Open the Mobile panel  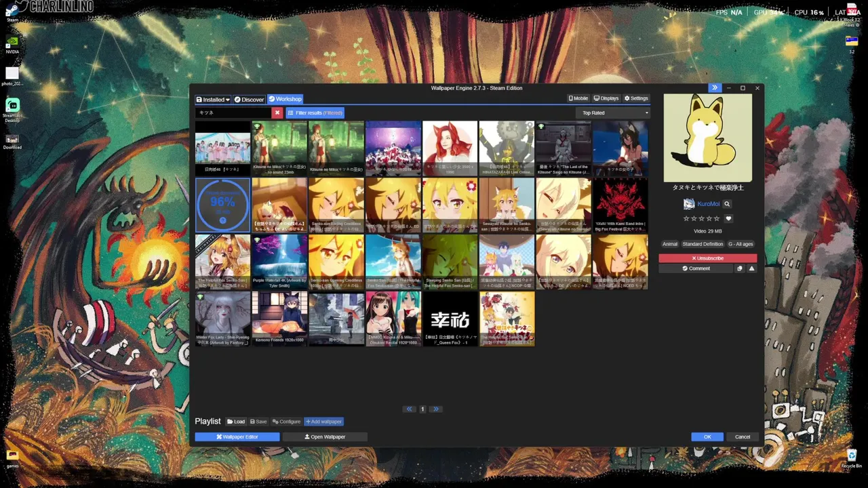click(578, 98)
